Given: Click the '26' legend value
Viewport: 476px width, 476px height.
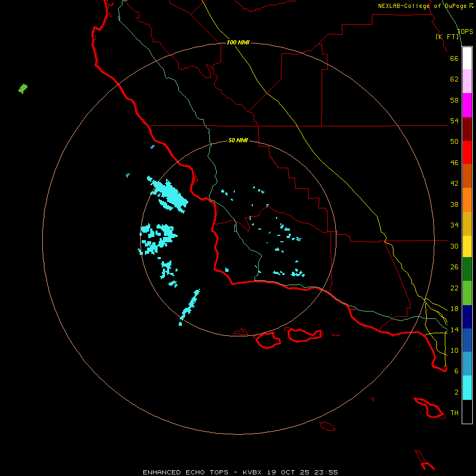Looking at the screenshot, I should [454, 267].
